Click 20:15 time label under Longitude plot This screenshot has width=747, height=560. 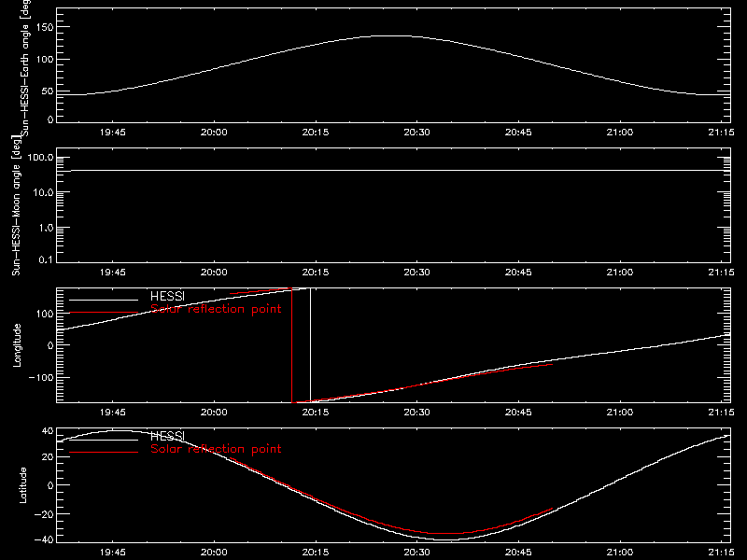(316, 413)
